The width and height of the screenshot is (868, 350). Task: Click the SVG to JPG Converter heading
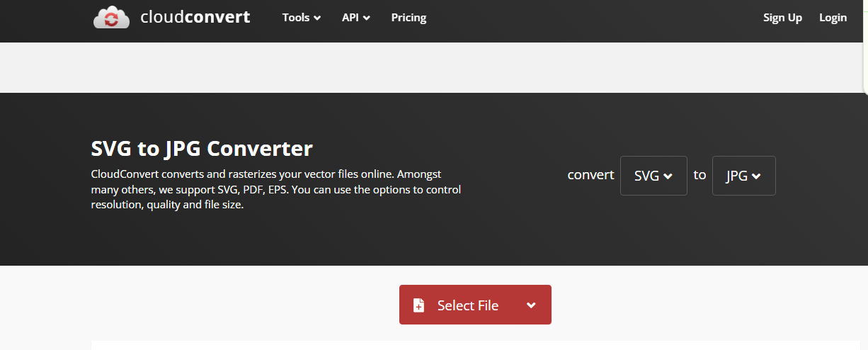click(202, 149)
